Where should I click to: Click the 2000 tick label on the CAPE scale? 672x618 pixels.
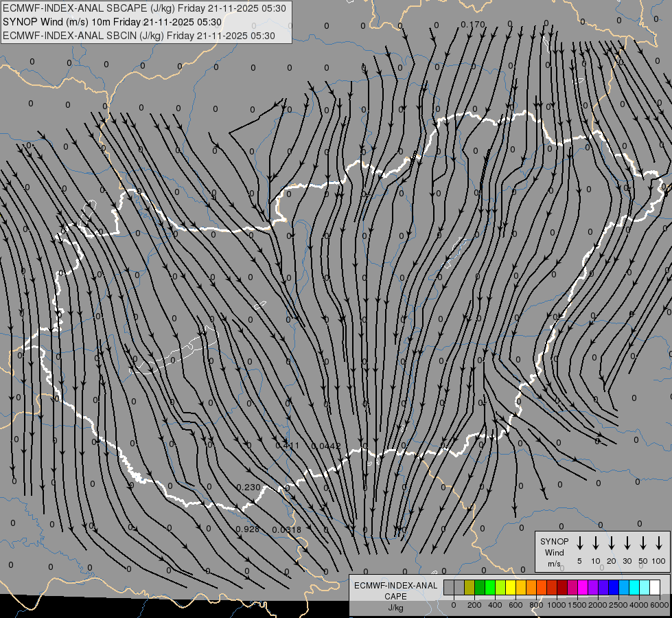[x=597, y=605]
